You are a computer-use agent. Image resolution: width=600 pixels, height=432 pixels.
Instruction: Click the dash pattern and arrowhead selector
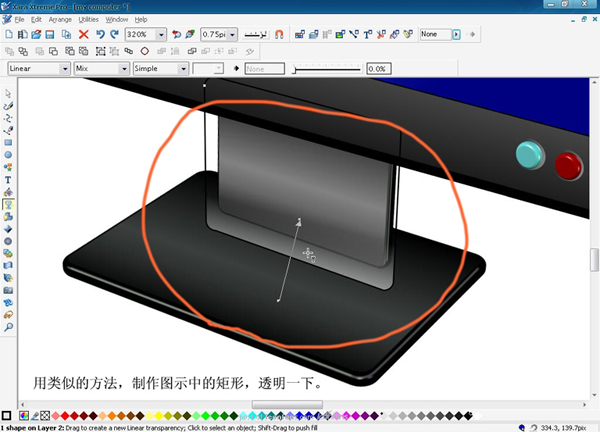click(256, 35)
